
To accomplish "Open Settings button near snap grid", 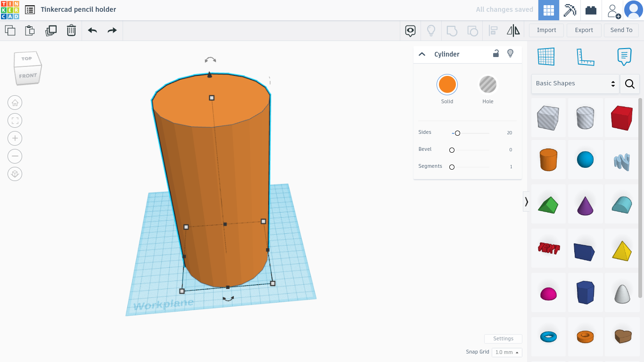I will (x=503, y=339).
